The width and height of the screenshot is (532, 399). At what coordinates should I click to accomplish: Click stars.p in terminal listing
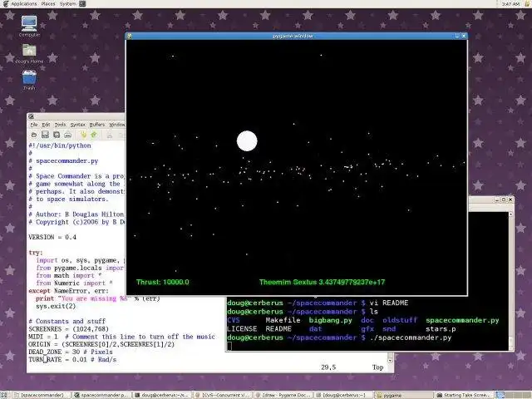[x=441, y=329]
